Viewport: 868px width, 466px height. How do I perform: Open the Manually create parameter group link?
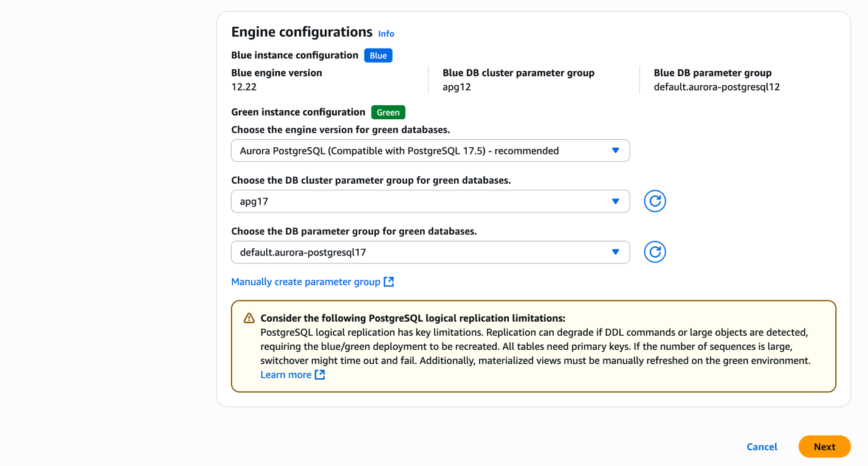tap(306, 282)
